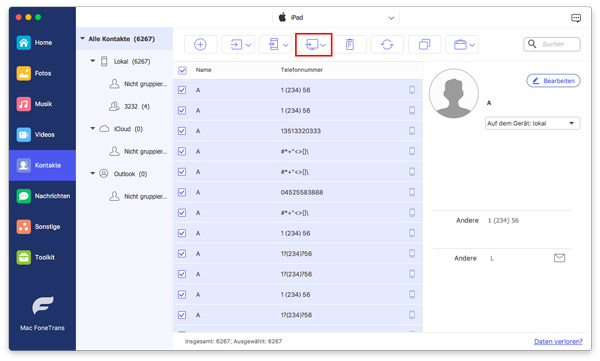Collapse the Outlook (0) group
The image size is (600, 361).
93,173
